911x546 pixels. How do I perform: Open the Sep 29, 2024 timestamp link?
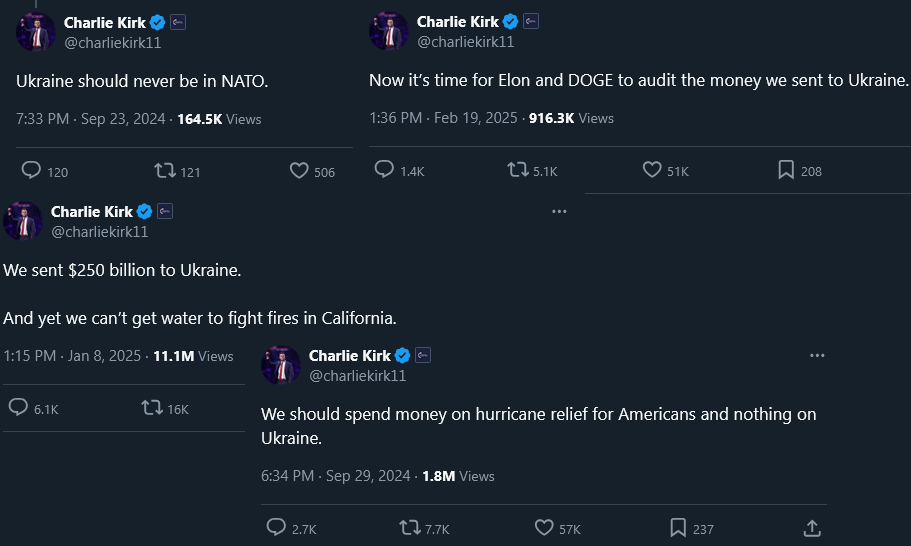click(x=370, y=476)
